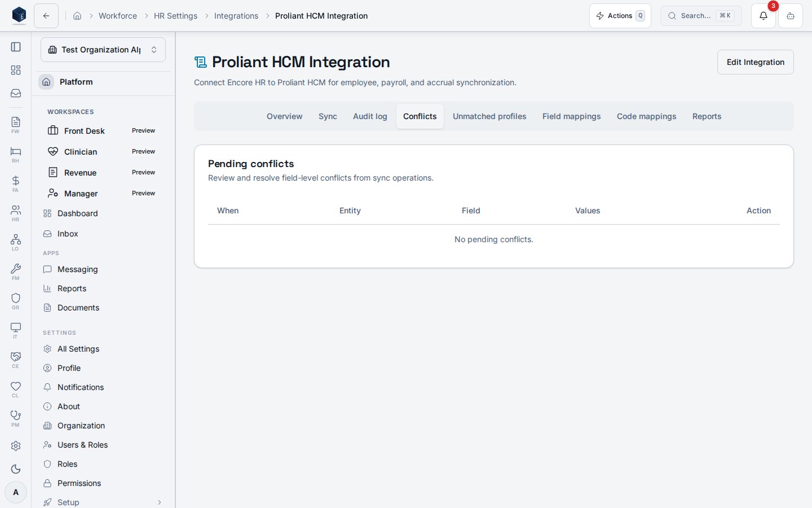Open the settings gear rail icon
The width and height of the screenshot is (812, 508).
point(16,446)
